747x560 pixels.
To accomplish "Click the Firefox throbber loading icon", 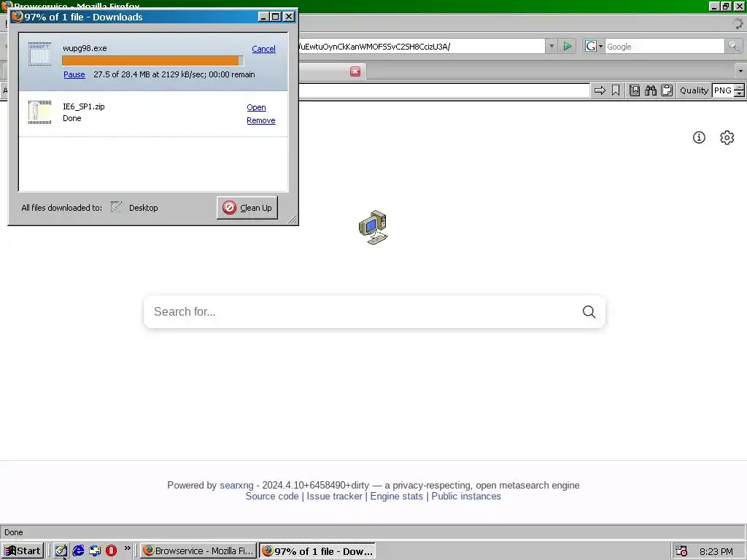I will pos(738,23).
